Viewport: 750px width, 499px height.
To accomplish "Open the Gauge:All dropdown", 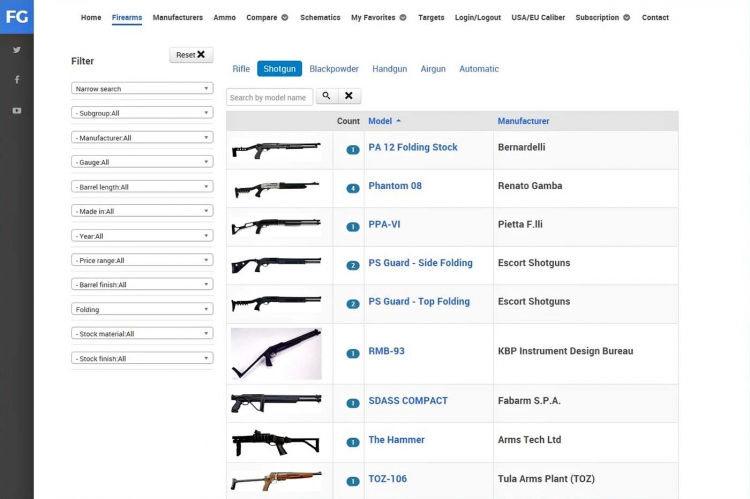I will tap(142, 162).
